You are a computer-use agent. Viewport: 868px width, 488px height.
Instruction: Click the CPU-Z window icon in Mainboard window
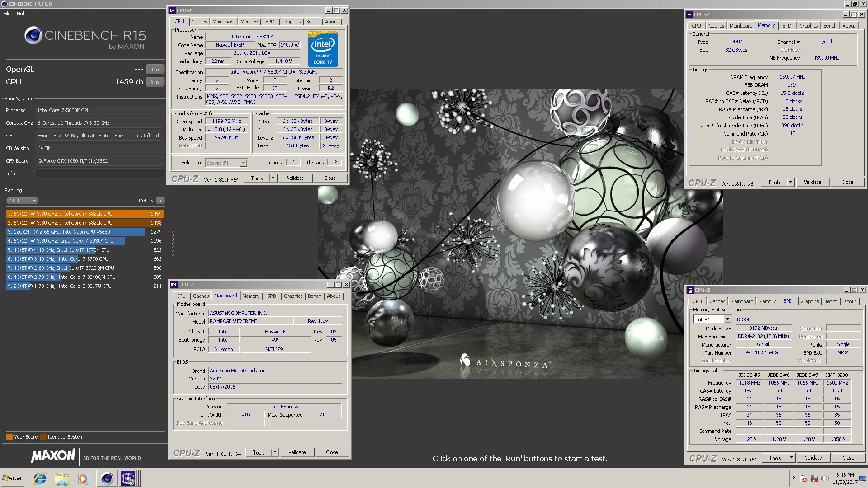[x=174, y=285]
